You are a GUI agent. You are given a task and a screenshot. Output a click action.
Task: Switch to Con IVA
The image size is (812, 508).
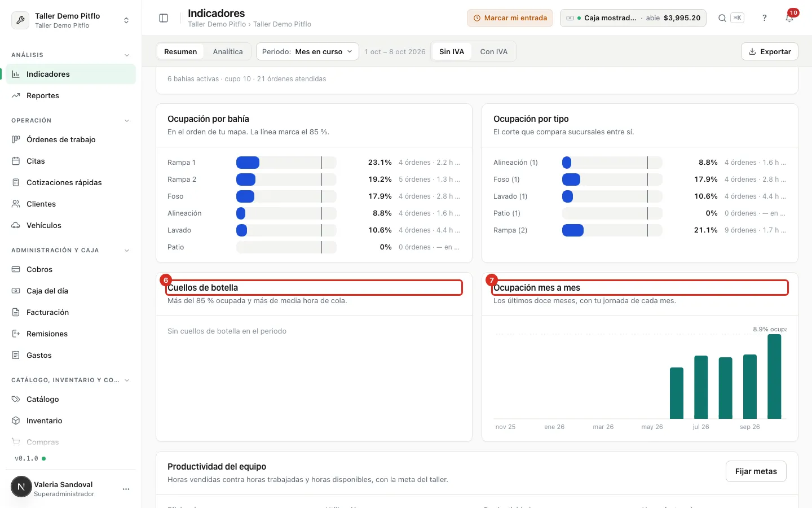494,51
